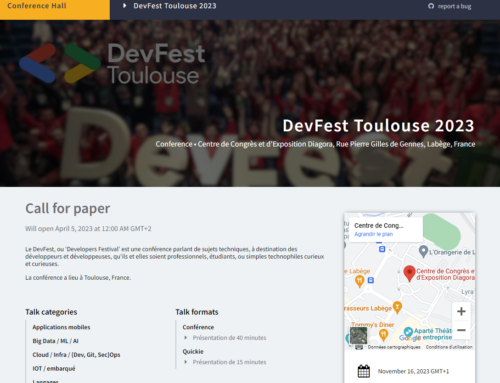Screen dimensions: 500x383
Task: Click the calendar icon beside November 16 date
Action: (364, 371)
